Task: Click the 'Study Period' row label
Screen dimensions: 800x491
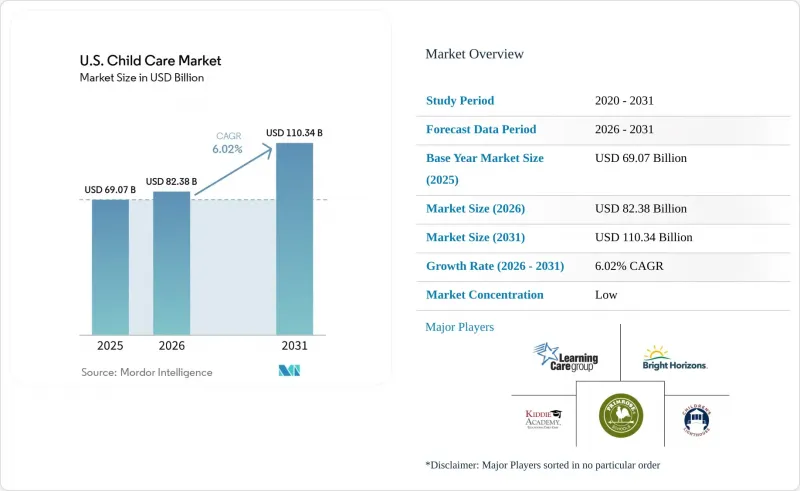Action: pyautogui.click(x=460, y=101)
